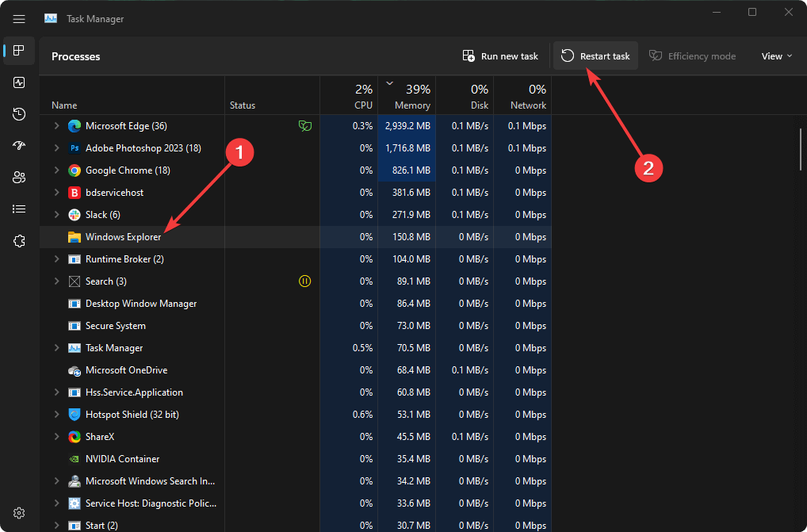Viewport: 807px width, 532px height.
Task: Open the Services page puzzle icon
Action: [x=19, y=241]
